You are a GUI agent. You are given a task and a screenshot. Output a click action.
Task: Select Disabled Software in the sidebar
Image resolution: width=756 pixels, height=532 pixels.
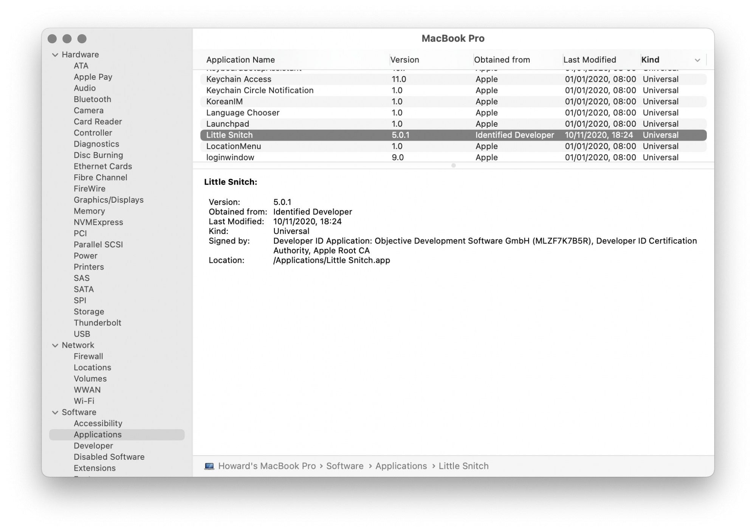(x=109, y=457)
